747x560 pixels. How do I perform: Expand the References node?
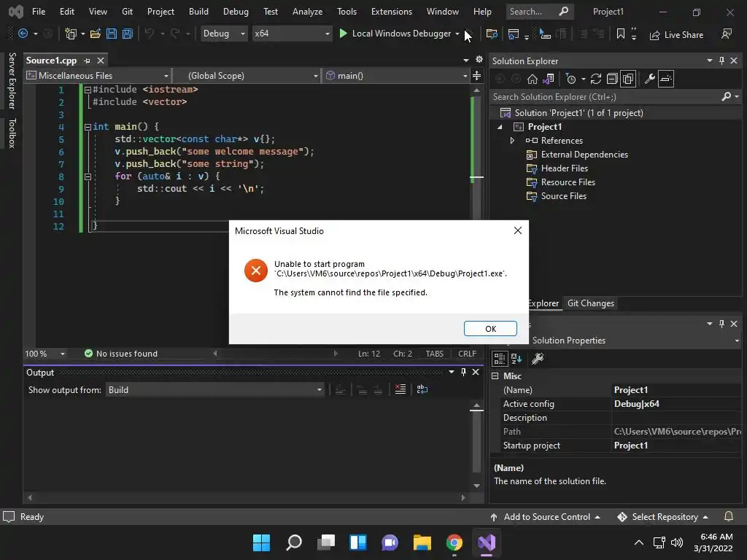pos(512,141)
